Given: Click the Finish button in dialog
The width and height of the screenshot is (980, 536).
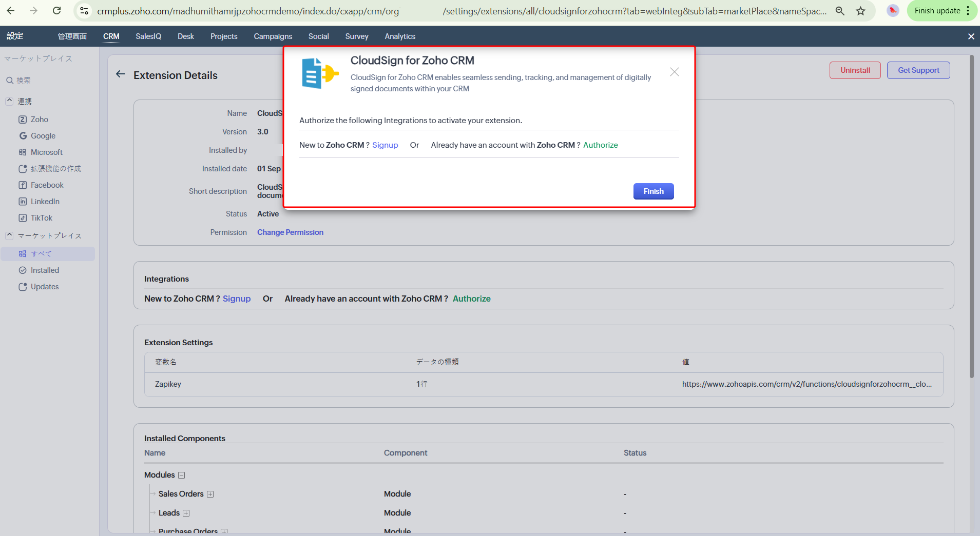Looking at the screenshot, I should tap(653, 191).
